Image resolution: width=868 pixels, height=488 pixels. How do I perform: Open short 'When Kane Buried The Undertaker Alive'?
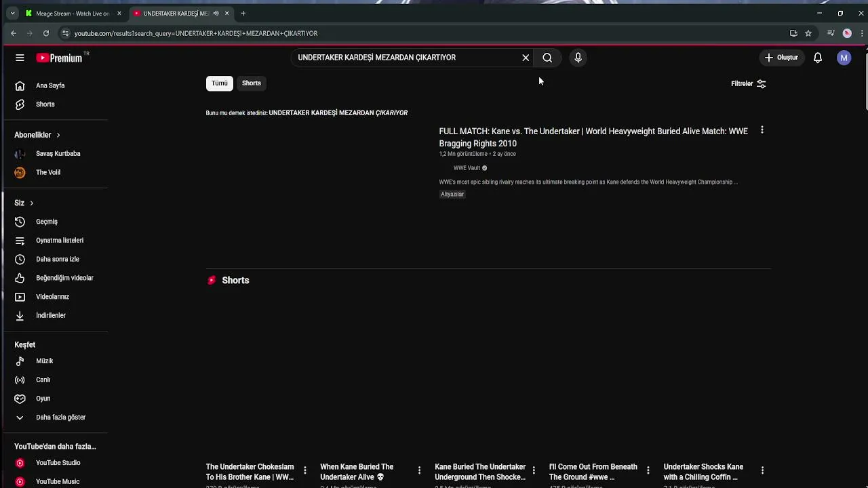pyautogui.click(x=357, y=472)
